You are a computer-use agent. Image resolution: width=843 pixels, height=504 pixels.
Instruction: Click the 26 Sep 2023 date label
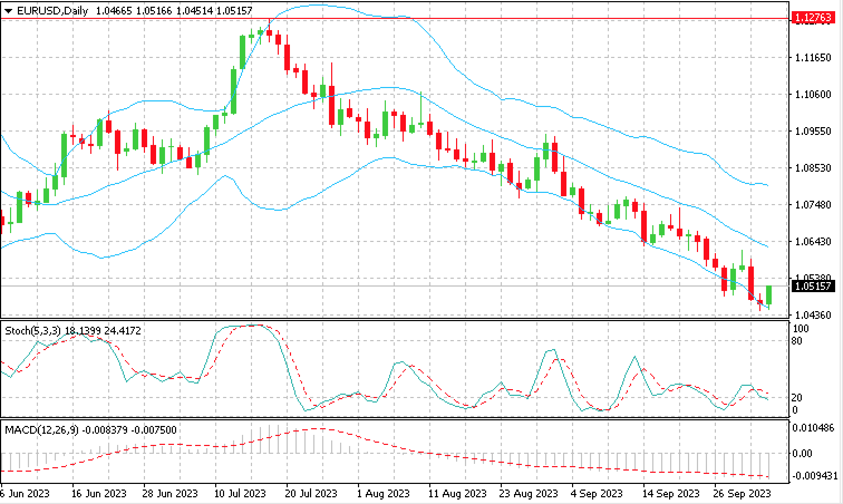[742, 493]
